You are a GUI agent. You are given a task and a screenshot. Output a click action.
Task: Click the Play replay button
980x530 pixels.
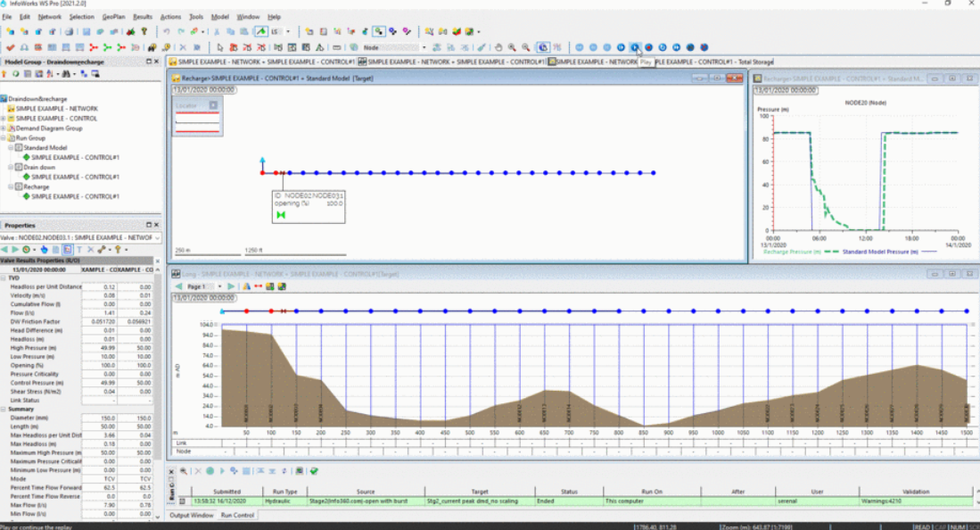pyautogui.click(x=635, y=47)
